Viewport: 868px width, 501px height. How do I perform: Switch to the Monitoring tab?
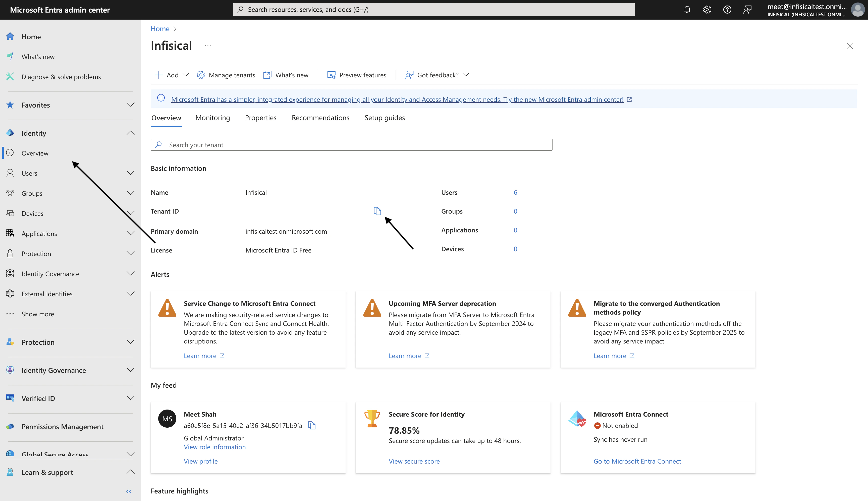212,118
